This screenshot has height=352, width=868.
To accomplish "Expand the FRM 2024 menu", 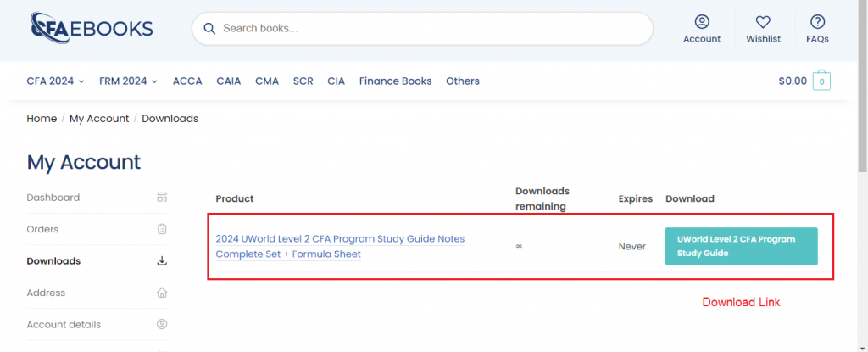I will click(x=129, y=81).
